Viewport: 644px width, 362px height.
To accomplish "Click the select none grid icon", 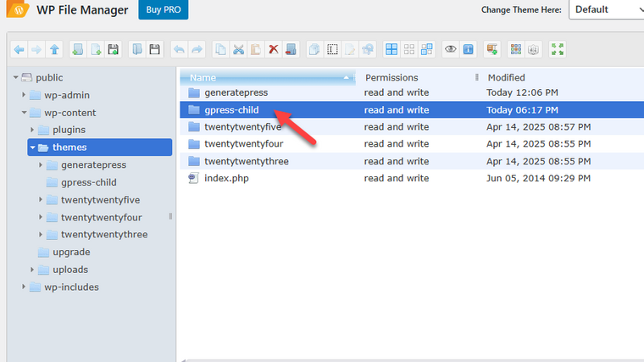I will pyautogui.click(x=409, y=50).
